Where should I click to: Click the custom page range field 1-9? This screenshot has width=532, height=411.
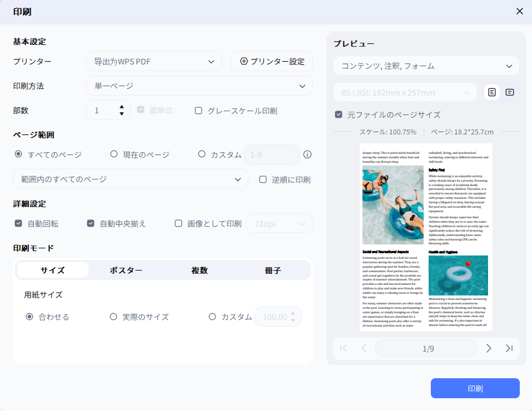click(272, 154)
